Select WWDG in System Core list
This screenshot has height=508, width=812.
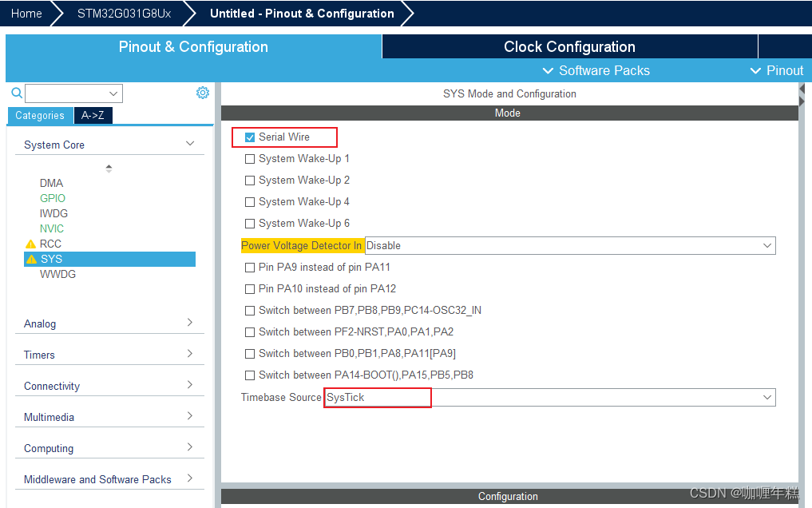[57, 274]
